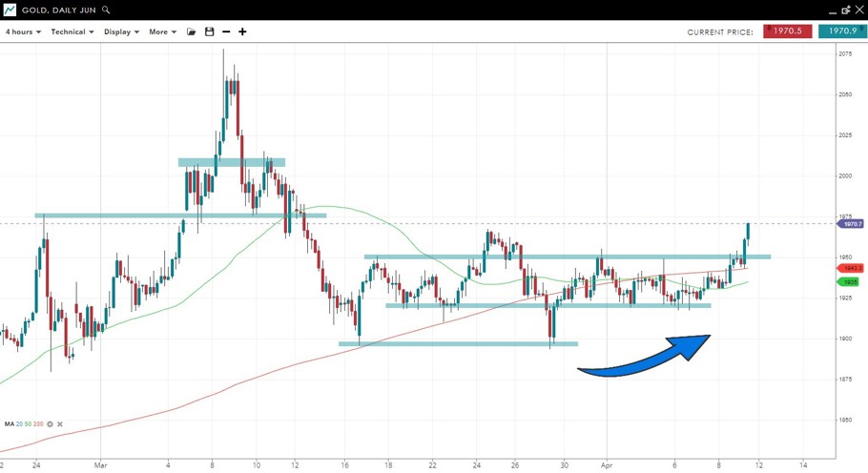868x473 pixels.
Task: Open MA indicator settings gear
Action: 50,424
